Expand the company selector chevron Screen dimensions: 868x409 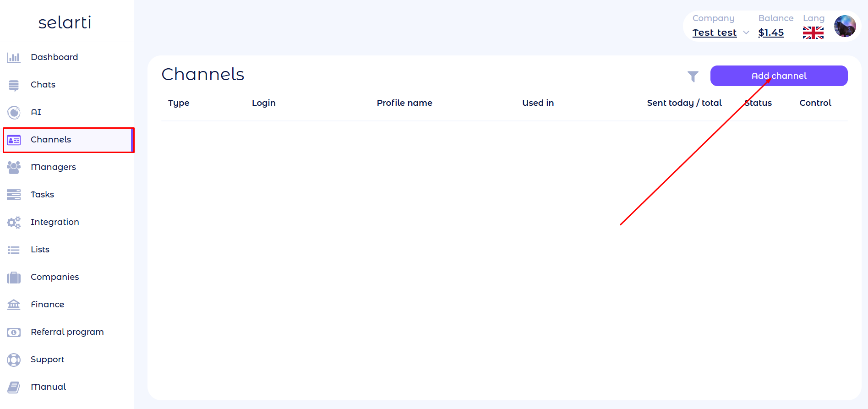click(x=746, y=33)
